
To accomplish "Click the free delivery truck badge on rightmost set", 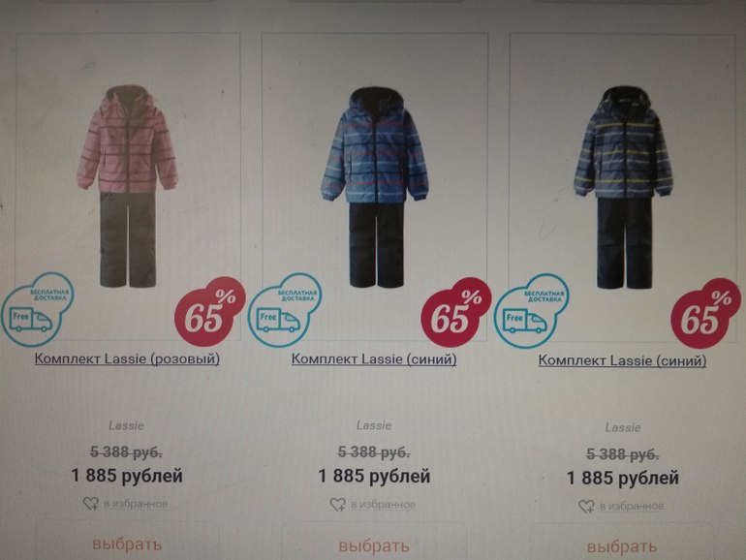I will pos(532,312).
